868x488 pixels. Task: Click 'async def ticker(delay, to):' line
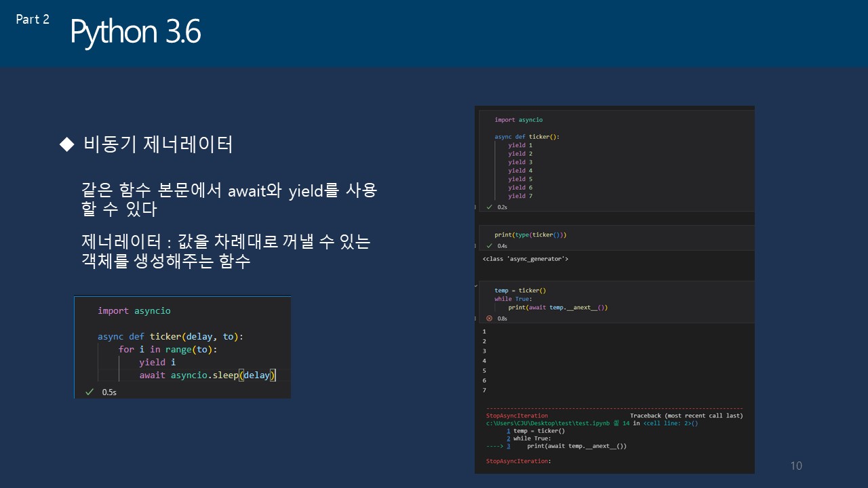[170, 336]
